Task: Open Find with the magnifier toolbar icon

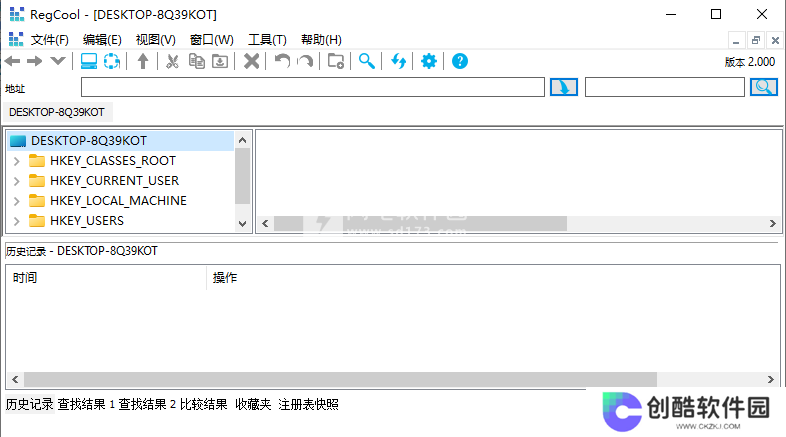Action: point(366,61)
